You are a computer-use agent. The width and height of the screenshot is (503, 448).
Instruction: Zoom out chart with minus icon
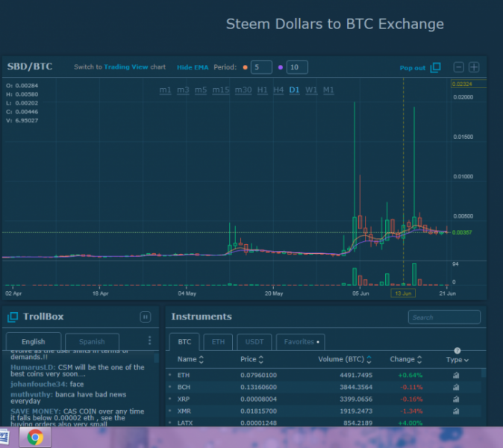[458, 67]
